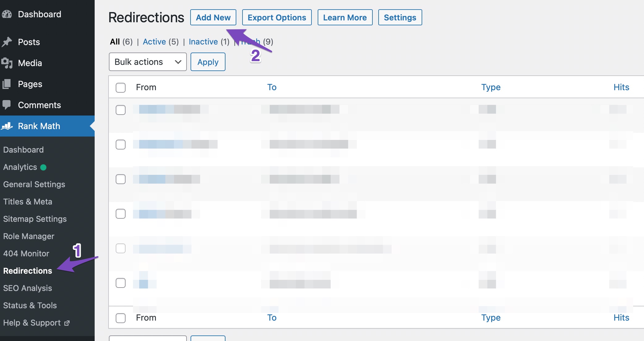Tick the select-all checkbox in the table header
This screenshot has height=341, width=644.
pos(121,88)
